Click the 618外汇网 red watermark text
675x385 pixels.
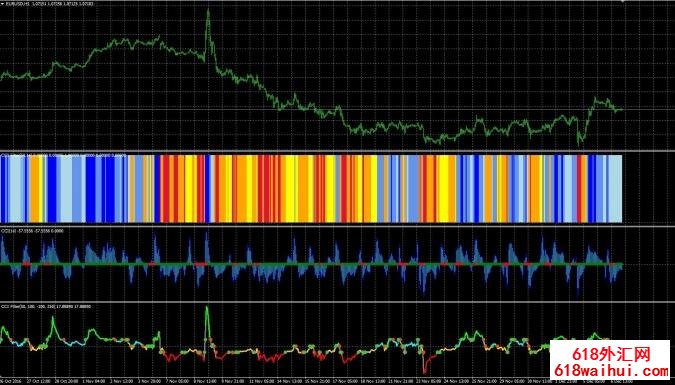tap(611, 354)
